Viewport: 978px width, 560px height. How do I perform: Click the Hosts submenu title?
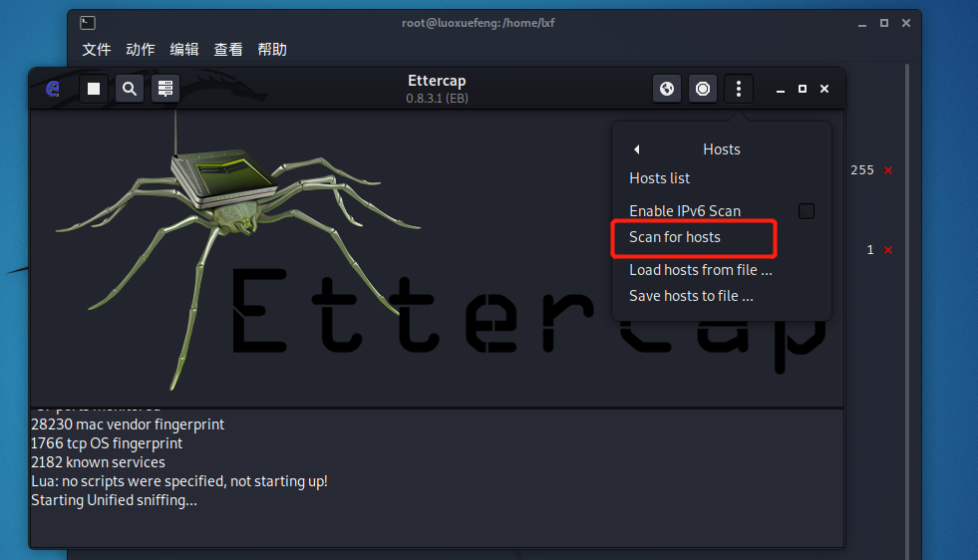click(722, 149)
